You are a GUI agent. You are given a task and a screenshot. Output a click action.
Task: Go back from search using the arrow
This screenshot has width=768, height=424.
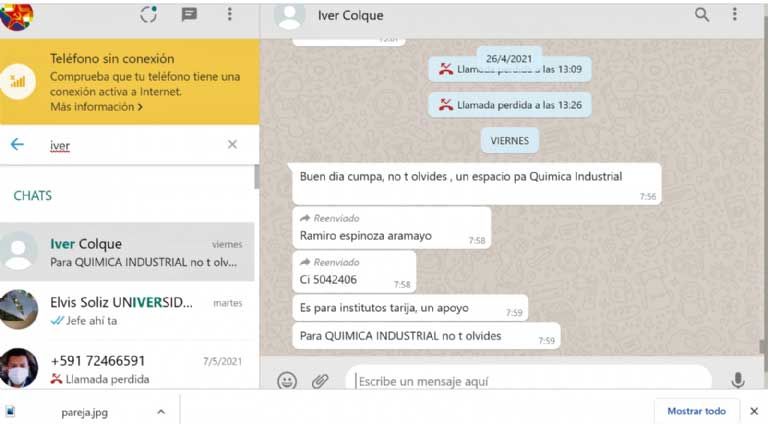[x=17, y=145]
